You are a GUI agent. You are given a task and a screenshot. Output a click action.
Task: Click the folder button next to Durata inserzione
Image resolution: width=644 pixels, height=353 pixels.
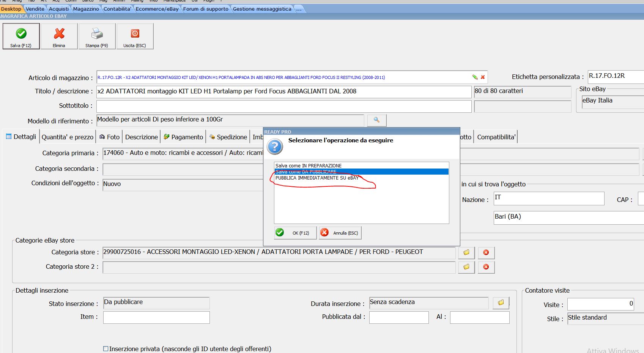pyautogui.click(x=501, y=303)
